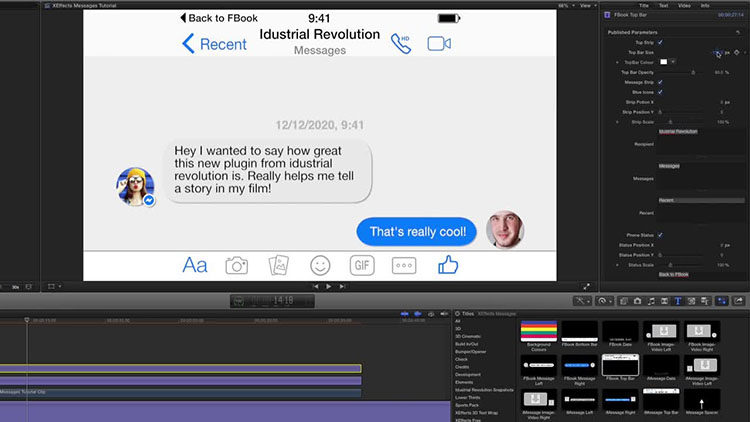Toggle video skimming in timeline

[x=405, y=314]
